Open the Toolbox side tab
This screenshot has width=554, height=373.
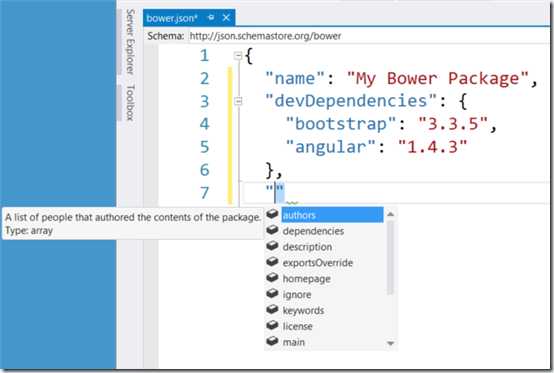pos(130,103)
